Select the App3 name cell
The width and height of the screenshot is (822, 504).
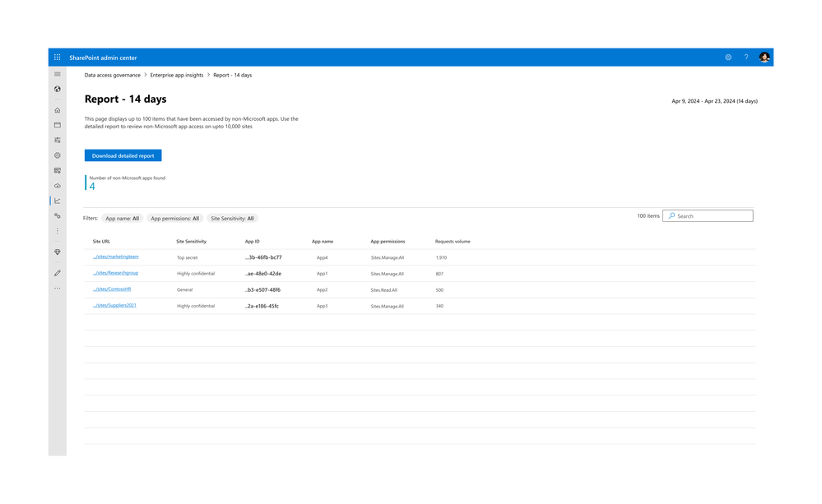322,306
